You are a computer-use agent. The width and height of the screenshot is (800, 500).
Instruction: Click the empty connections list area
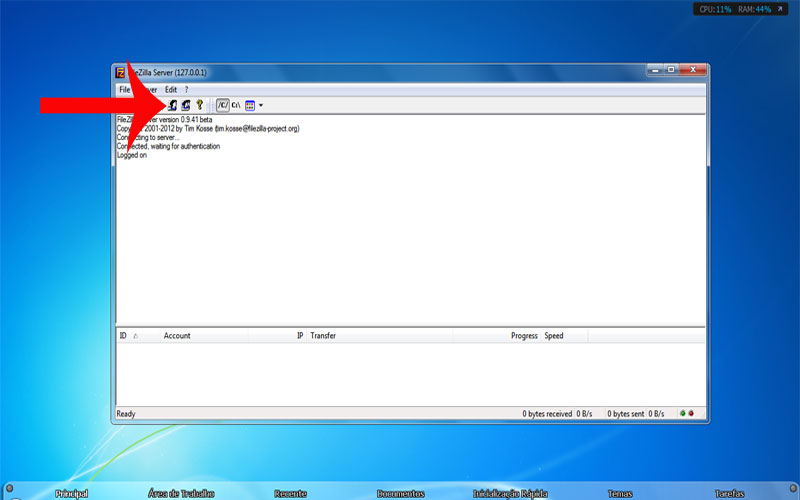(x=411, y=373)
